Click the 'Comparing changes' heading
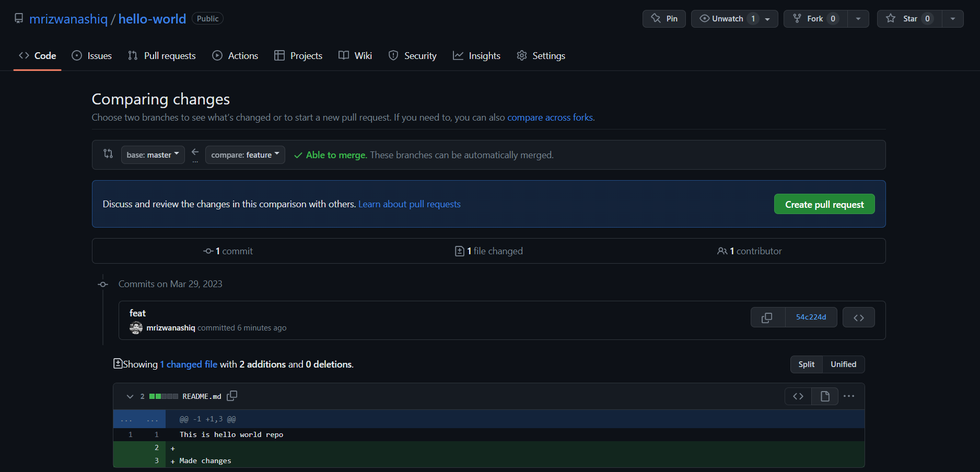 point(161,99)
